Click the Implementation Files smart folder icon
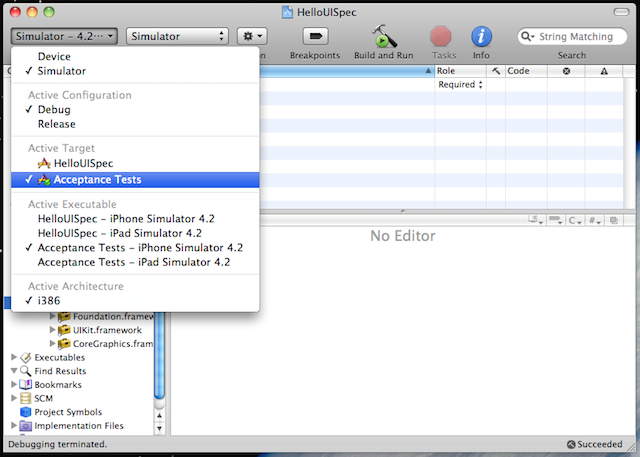Viewport: 640px width, 457px height. (x=25, y=426)
